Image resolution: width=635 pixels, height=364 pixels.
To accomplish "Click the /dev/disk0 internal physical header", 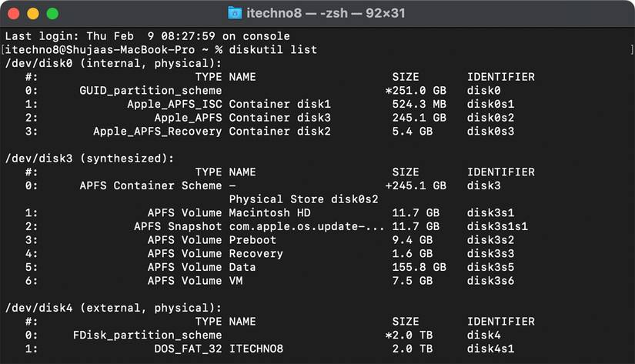I will tap(113, 63).
